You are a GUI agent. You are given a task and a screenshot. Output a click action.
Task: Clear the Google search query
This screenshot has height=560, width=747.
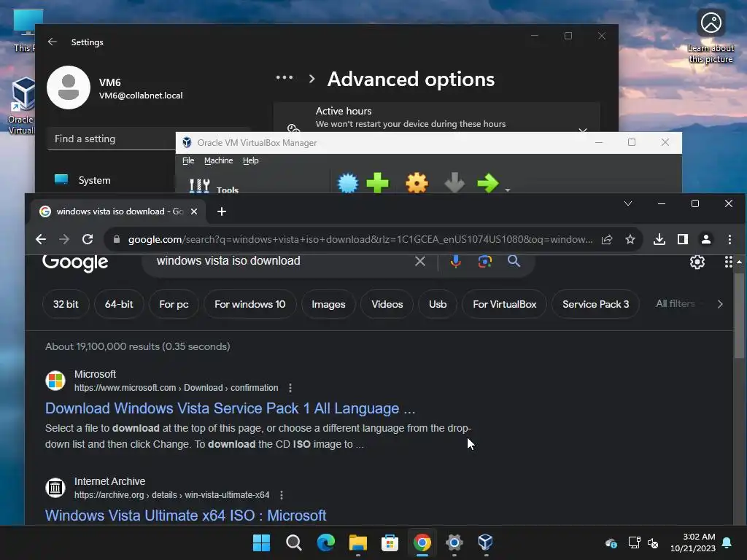(420, 261)
